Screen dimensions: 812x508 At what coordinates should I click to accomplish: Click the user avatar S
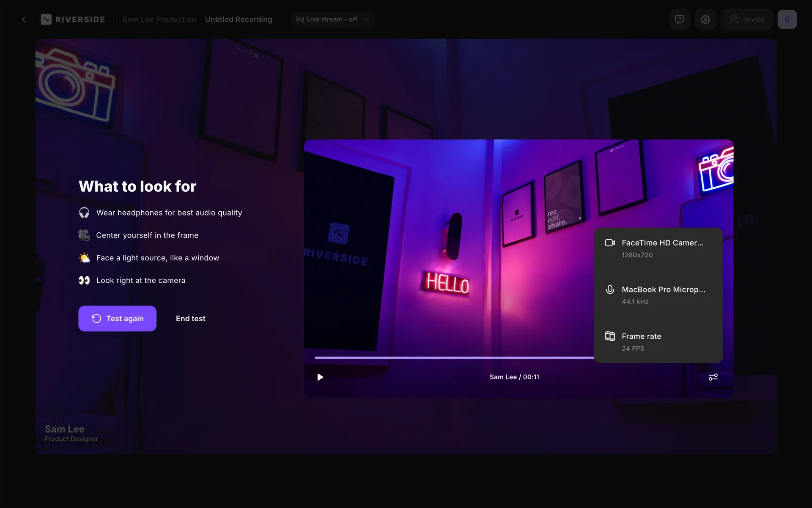point(787,19)
